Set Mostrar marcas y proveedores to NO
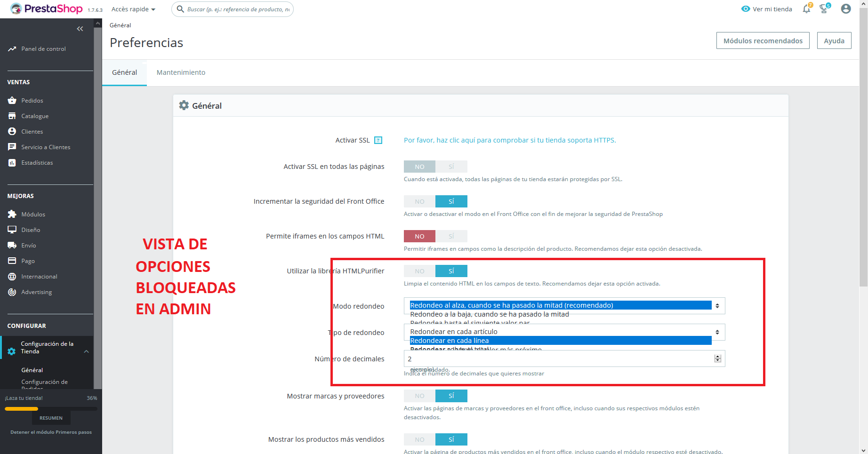The width and height of the screenshot is (868, 454). [x=419, y=396]
